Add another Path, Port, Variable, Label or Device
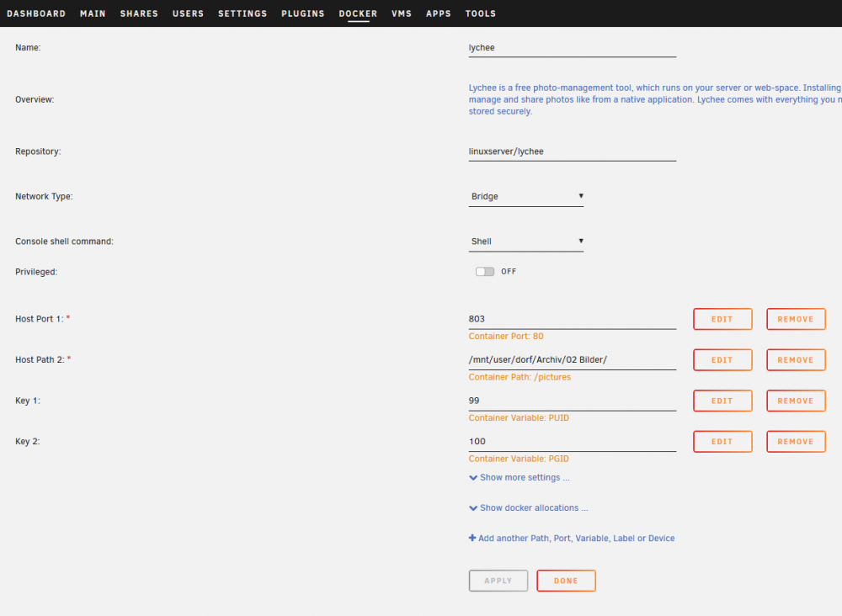The image size is (842, 616). pyautogui.click(x=572, y=539)
